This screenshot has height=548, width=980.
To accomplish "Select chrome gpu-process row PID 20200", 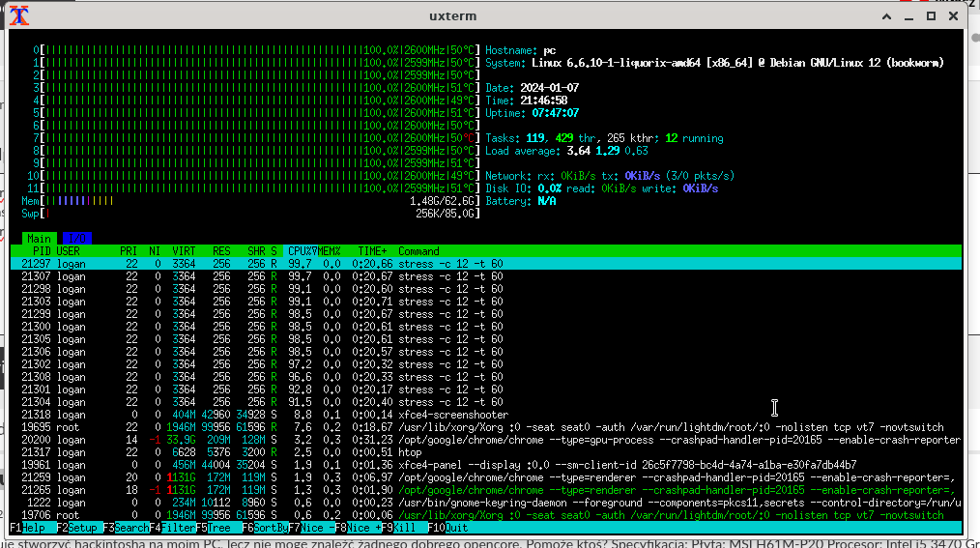I will [485, 440].
